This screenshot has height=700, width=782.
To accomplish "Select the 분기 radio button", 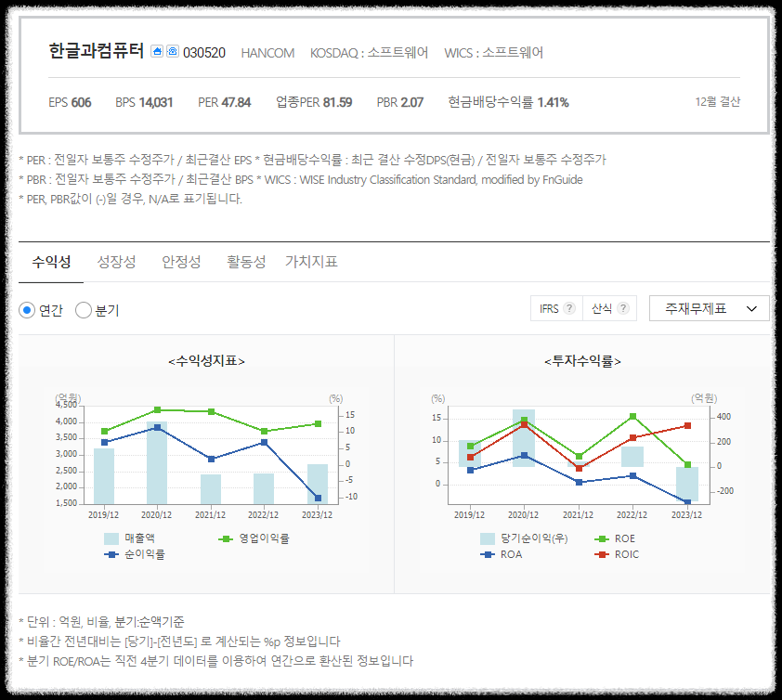I will click(x=84, y=311).
